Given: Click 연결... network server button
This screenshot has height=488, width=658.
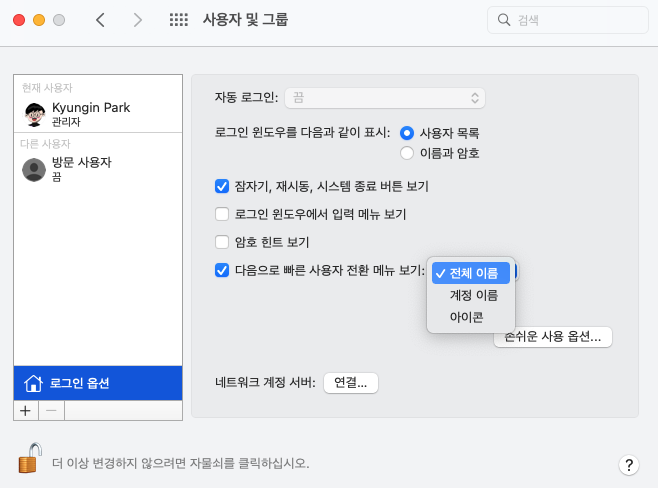Looking at the screenshot, I should 351,383.
